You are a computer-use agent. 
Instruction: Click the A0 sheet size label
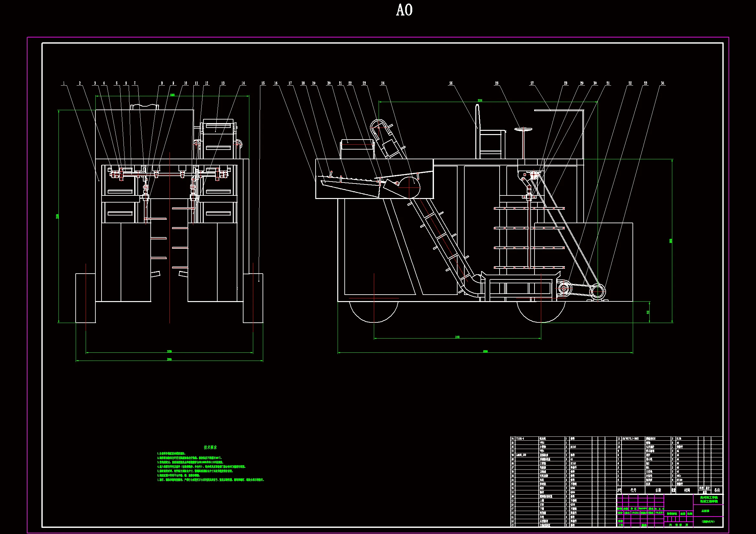[404, 10]
